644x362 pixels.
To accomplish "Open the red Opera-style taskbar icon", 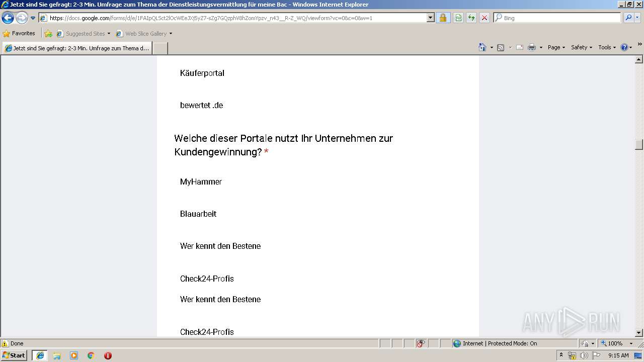I will click(x=108, y=355).
